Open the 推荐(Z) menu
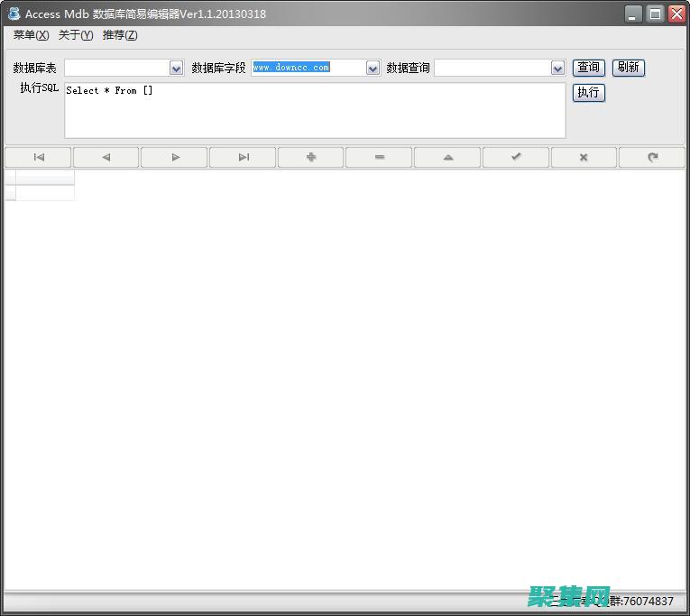 pyautogui.click(x=120, y=35)
